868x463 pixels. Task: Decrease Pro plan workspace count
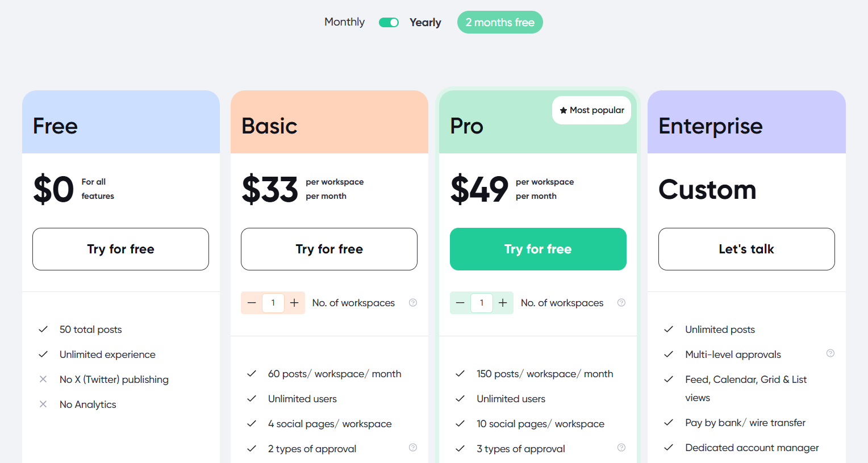pyautogui.click(x=460, y=303)
